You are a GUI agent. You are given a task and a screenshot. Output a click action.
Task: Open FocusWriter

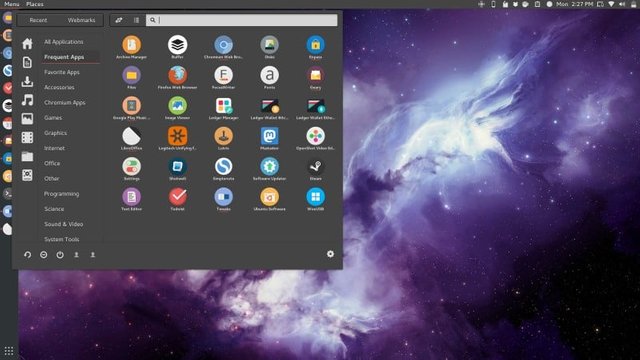[x=224, y=75]
